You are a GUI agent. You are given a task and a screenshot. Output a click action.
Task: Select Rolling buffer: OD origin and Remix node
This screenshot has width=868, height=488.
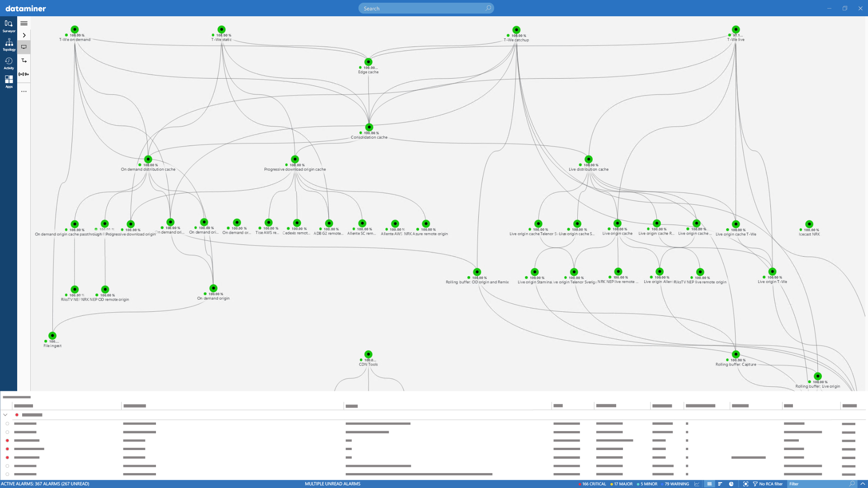(x=477, y=272)
